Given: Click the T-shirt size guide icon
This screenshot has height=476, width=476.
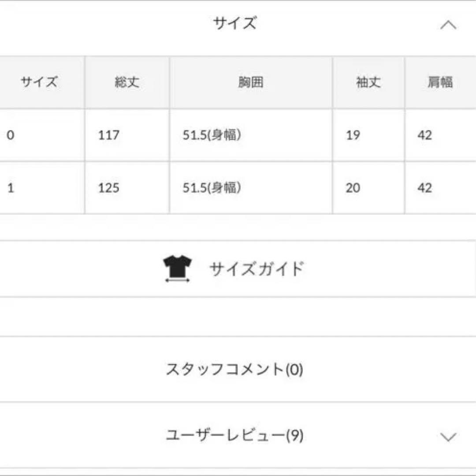Looking at the screenshot, I should point(177,269).
